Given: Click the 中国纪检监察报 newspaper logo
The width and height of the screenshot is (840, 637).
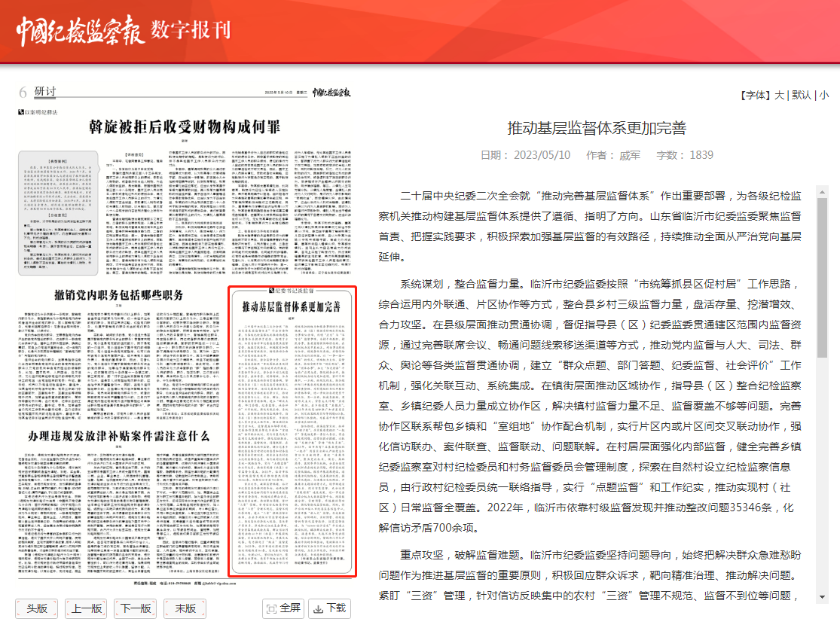Looking at the screenshot, I should [x=81, y=31].
